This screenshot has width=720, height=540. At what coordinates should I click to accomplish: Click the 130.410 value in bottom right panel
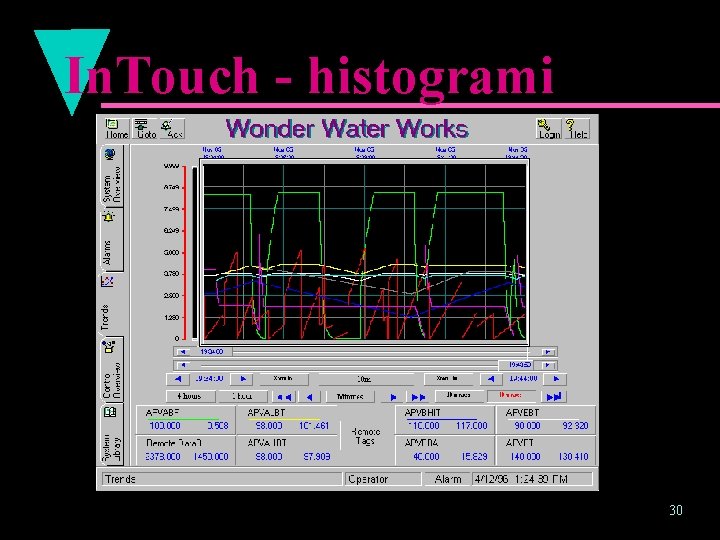coord(573,456)
